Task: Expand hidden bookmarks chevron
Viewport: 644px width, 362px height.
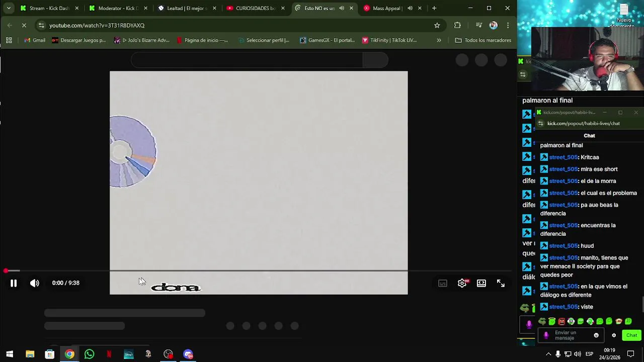Action: [439, 40]
